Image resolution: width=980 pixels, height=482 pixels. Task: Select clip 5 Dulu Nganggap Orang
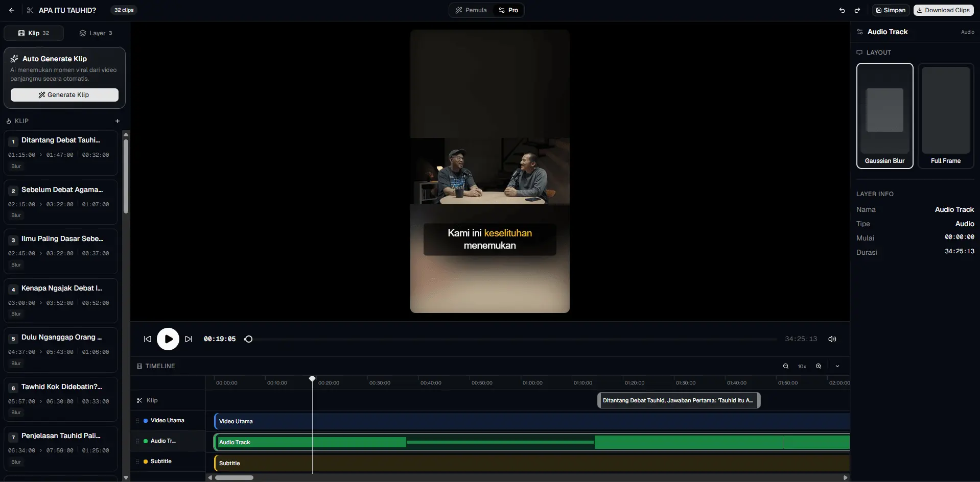click(61, 350)
